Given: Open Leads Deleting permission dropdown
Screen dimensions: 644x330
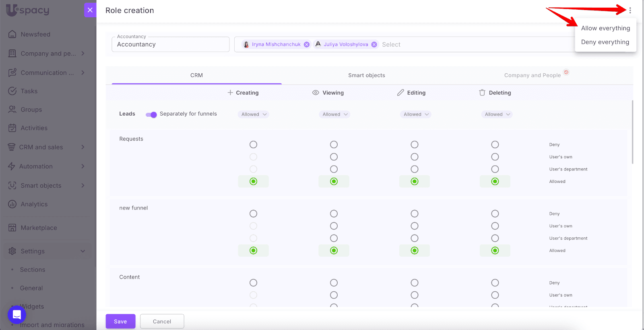Looking at the screenshot, I should click(497, 114).
